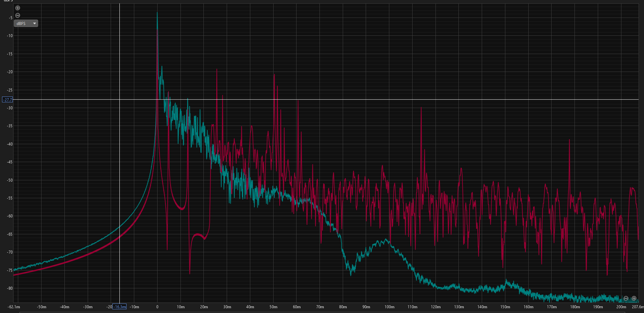Click the -65 level axis label
The width and height of the screenshot is (644, 313).
point(9,234)
